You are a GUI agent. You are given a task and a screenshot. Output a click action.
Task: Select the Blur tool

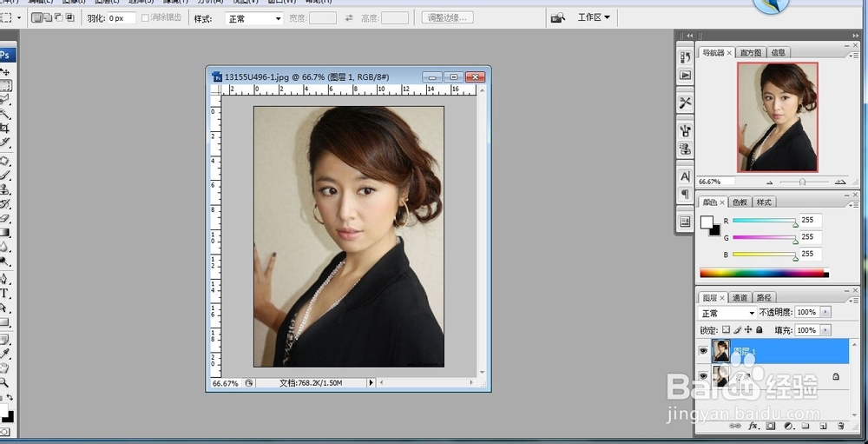click(x=4, y=246)
